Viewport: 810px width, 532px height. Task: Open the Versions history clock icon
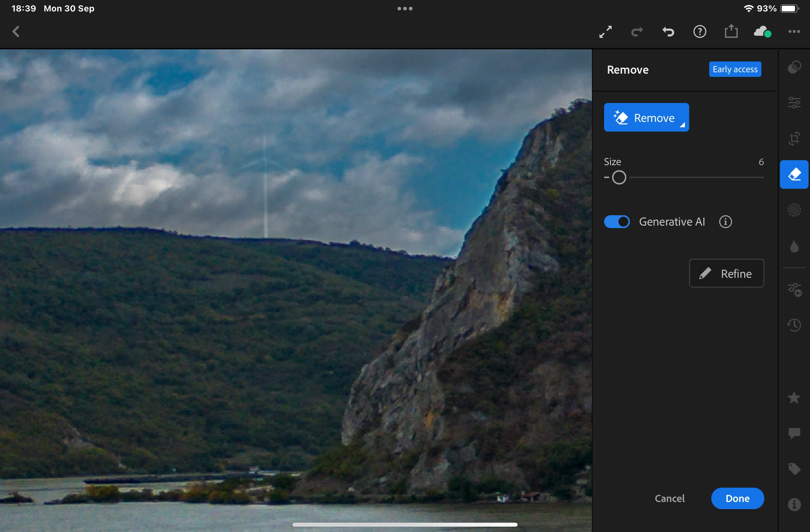click(794, 325)
